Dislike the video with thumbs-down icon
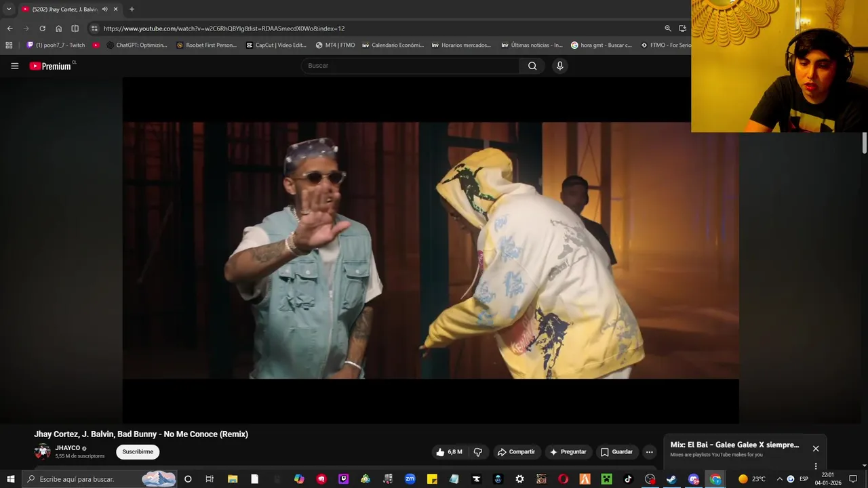Viewport: 868px width, 488px height. click(x=478, y=452)
